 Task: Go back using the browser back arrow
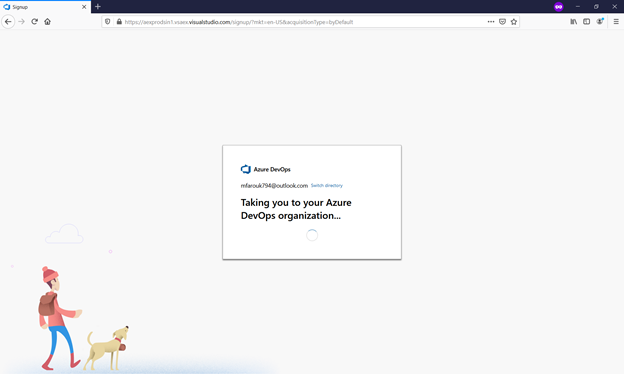[x=8, y=21]
